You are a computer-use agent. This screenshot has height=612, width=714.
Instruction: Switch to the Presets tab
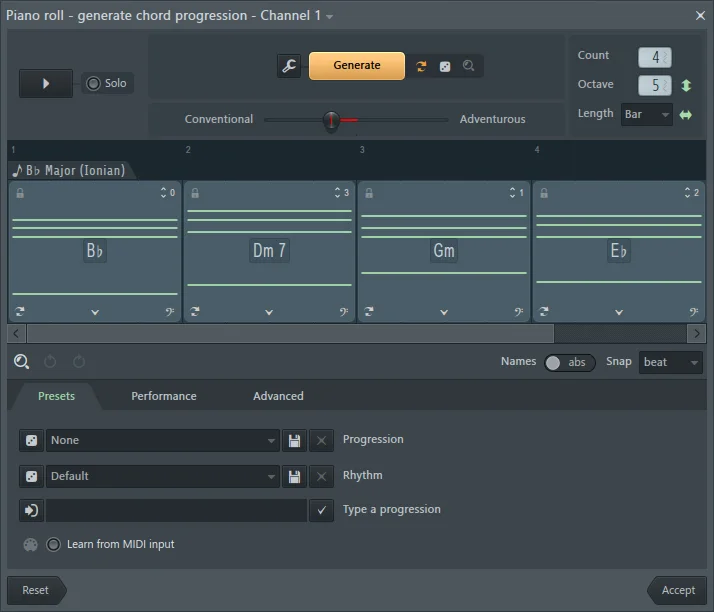pos(56,396)
